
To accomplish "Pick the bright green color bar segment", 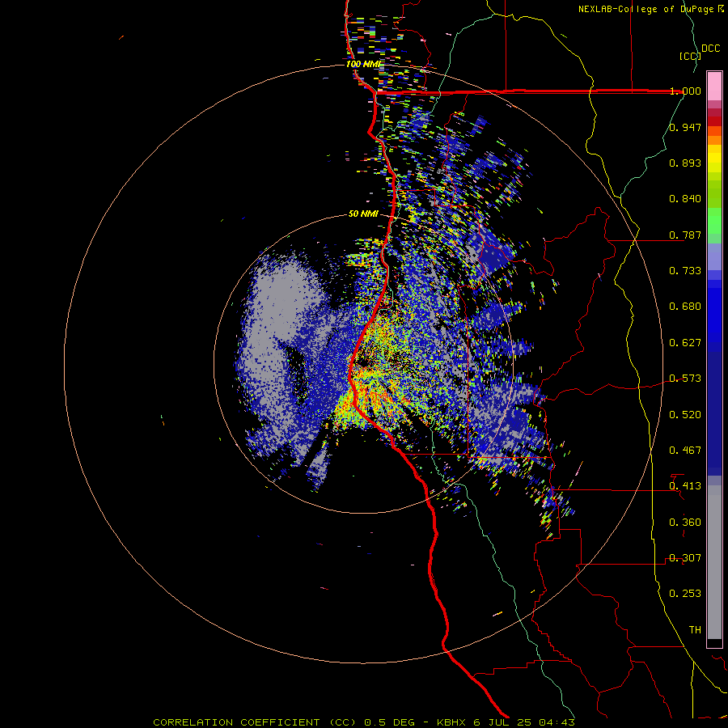I will tap(714, 221).
